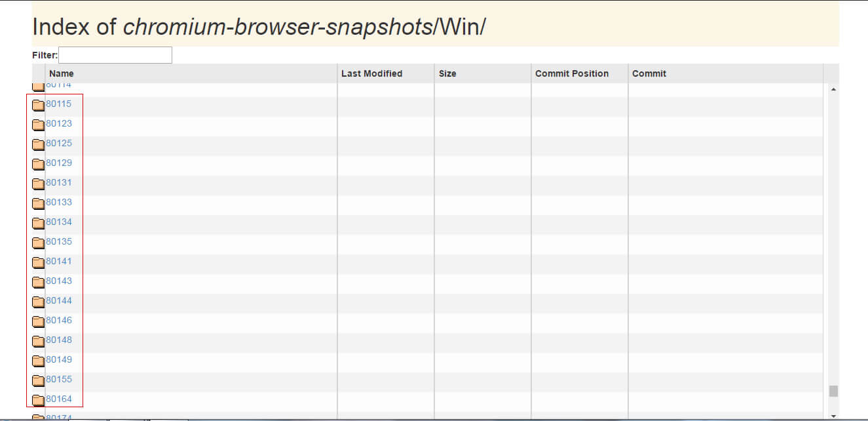The width and height of the screenshot is (868, 421).
Task: Click the folder icon beside 80133
Action: tap(39, 203)
